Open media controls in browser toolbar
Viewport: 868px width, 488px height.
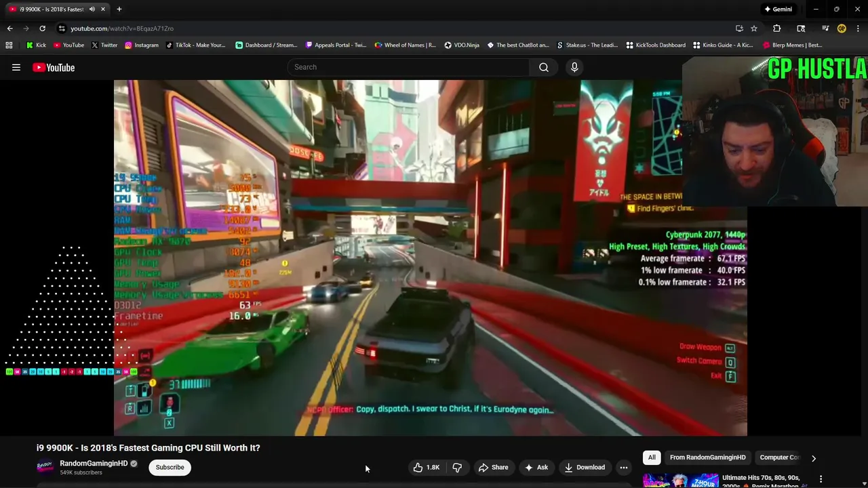pyautogui.click(x=825, y=28)
